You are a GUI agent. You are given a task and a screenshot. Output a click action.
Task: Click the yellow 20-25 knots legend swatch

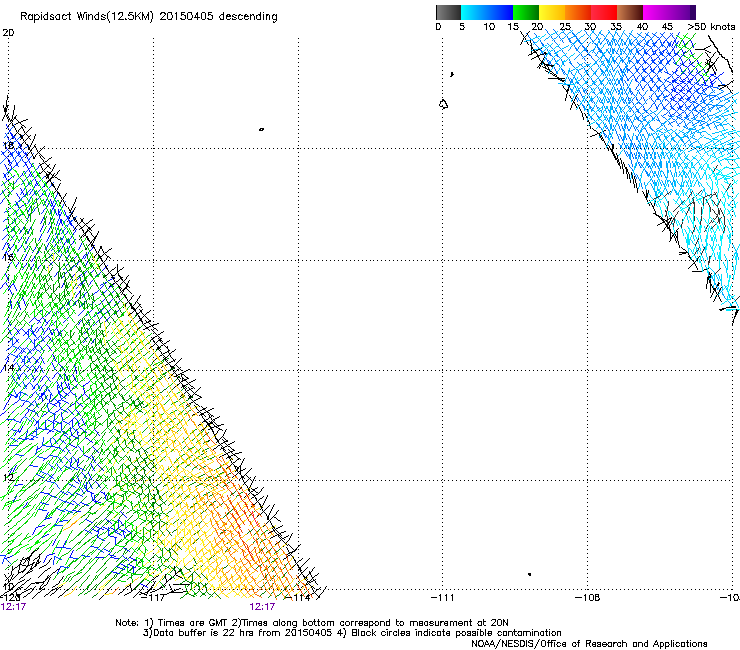pos(552,12)
